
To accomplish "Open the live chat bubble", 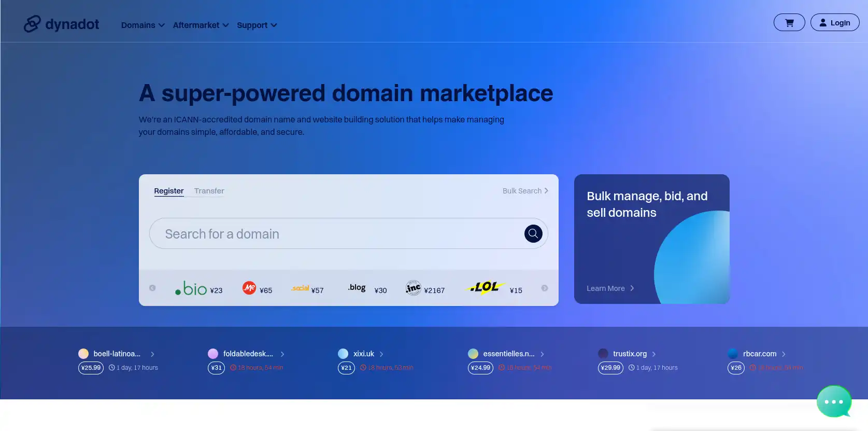I will [834, 401].
